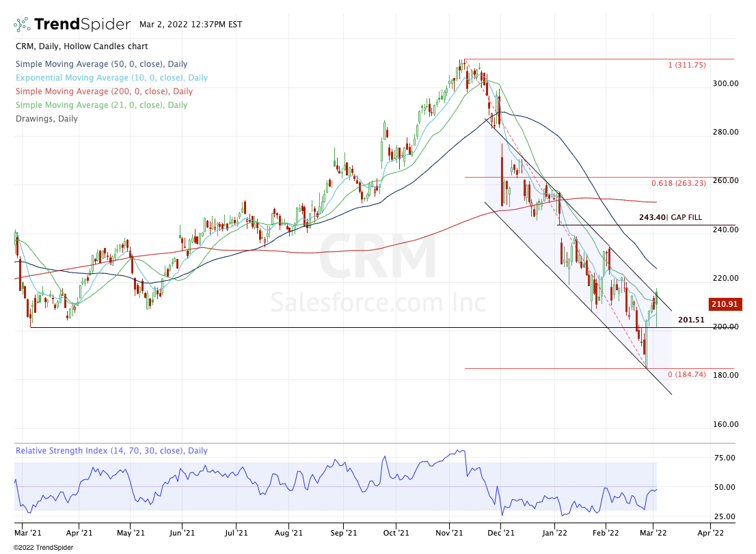Click the '243.40| GAP FILL' annotation
The height and width of the screenshot is (554, 756).
pos(671,217)
